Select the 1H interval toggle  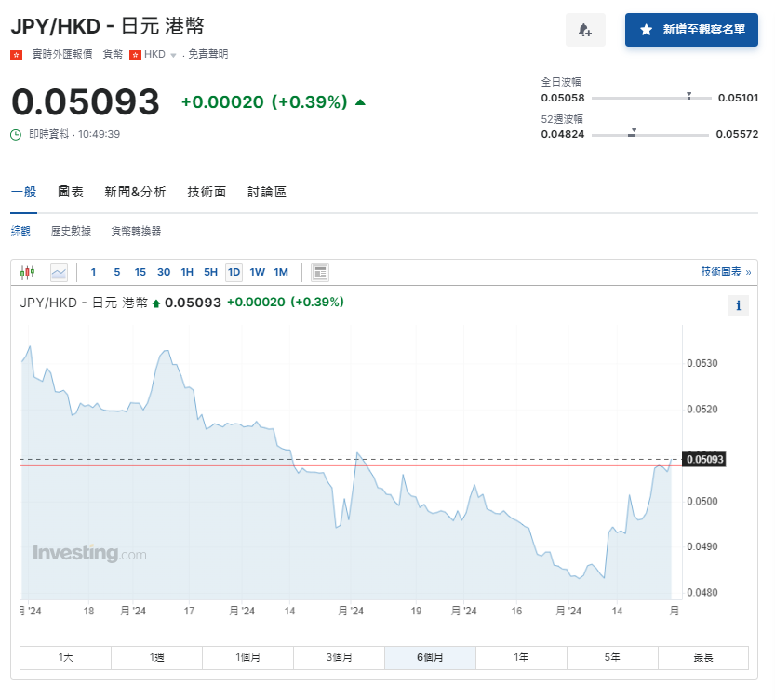(187, 272)
